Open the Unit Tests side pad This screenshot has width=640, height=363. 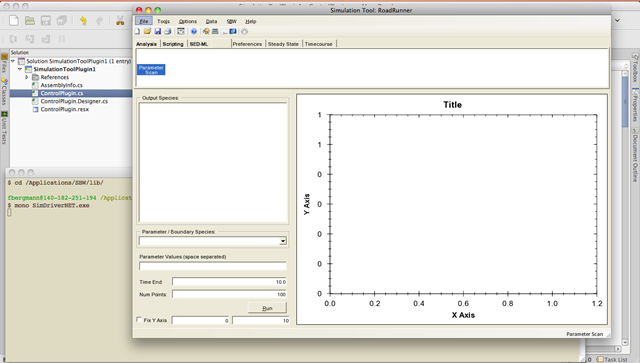point(4,127)
